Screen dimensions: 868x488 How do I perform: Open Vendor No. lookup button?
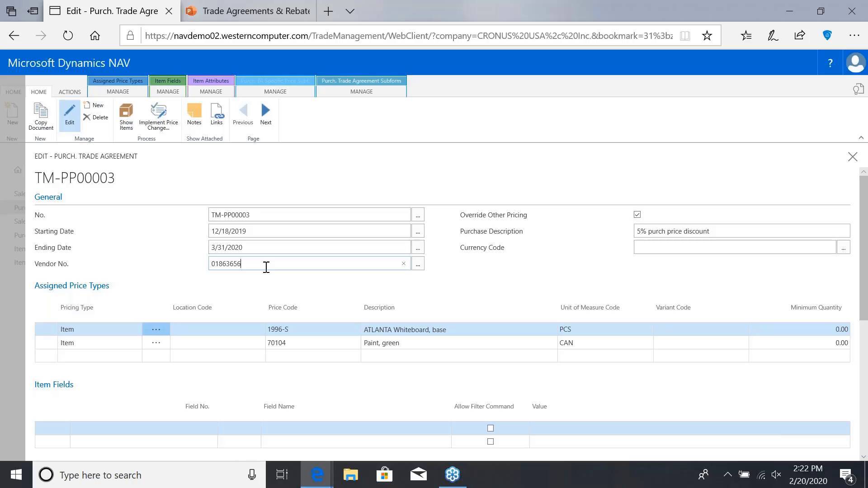pyautogui.click(x=418, y=264)
